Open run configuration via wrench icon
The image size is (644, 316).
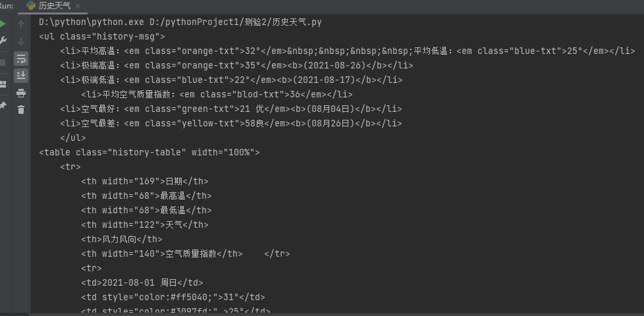pyautogui.click(x=3, y=41)
